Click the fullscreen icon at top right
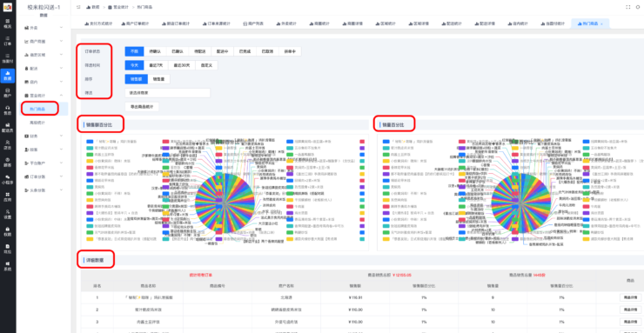Screen dimensions: 644x333 tap(628, 7)
